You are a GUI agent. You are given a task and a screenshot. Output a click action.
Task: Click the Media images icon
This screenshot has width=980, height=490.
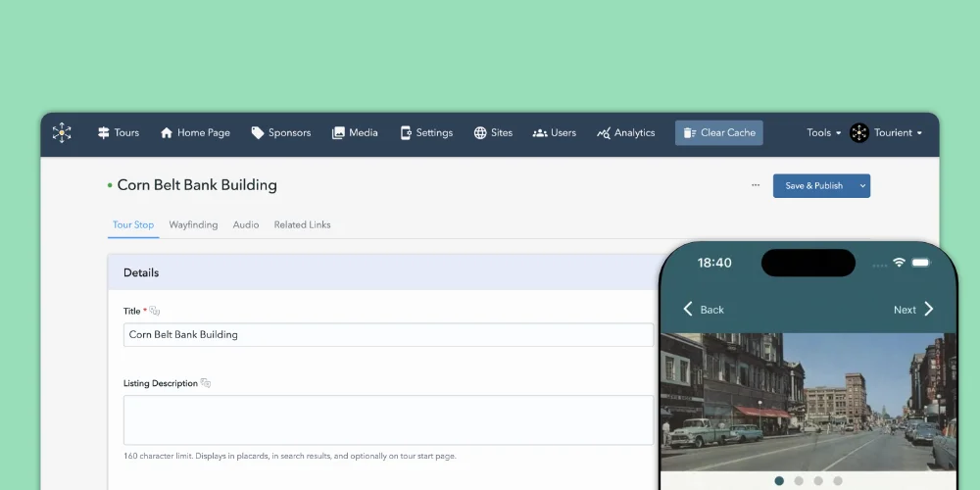[x=338, y=132]
